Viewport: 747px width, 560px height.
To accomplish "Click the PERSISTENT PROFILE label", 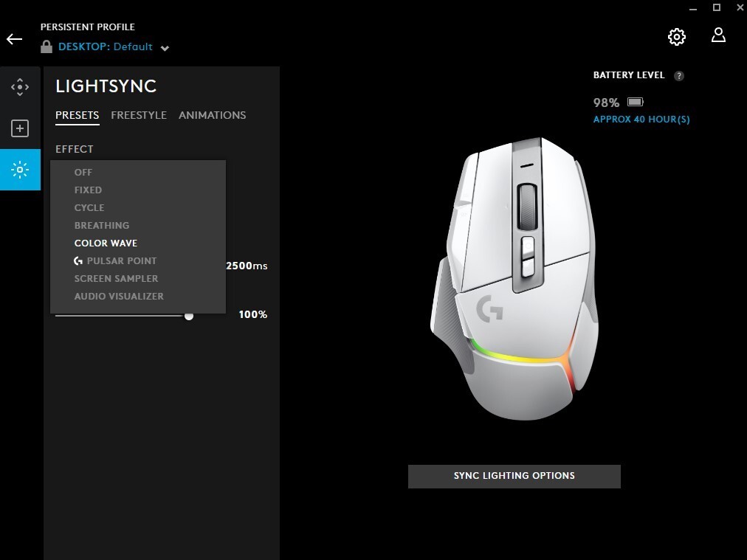I will [x=88, y=27].
